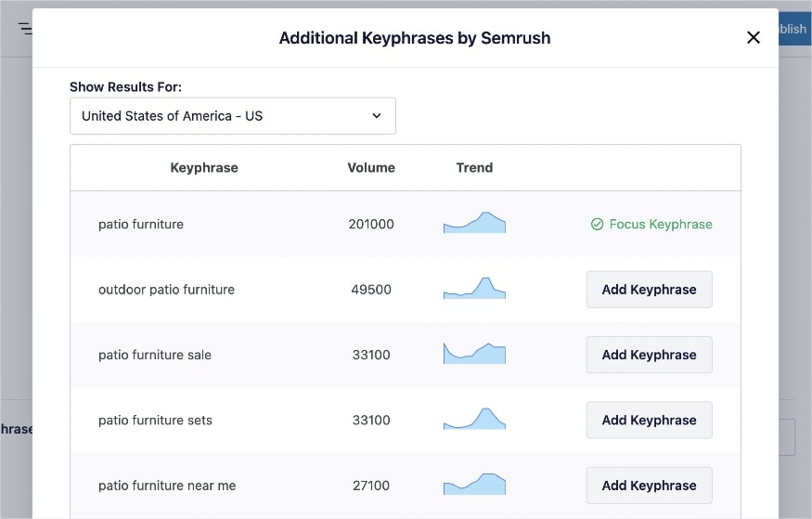
Task: Click the trend chart for patio furniture sale
Action: 474,353
